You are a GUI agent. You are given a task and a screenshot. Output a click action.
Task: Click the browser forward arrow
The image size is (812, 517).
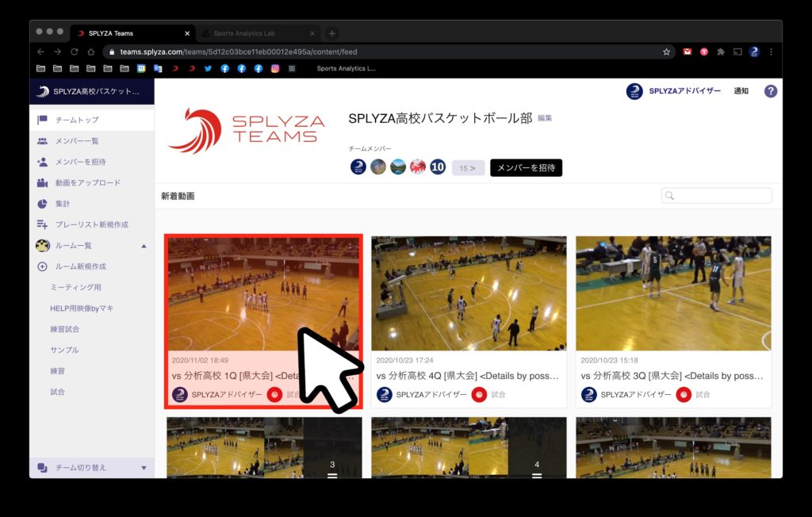pos(57,52)
